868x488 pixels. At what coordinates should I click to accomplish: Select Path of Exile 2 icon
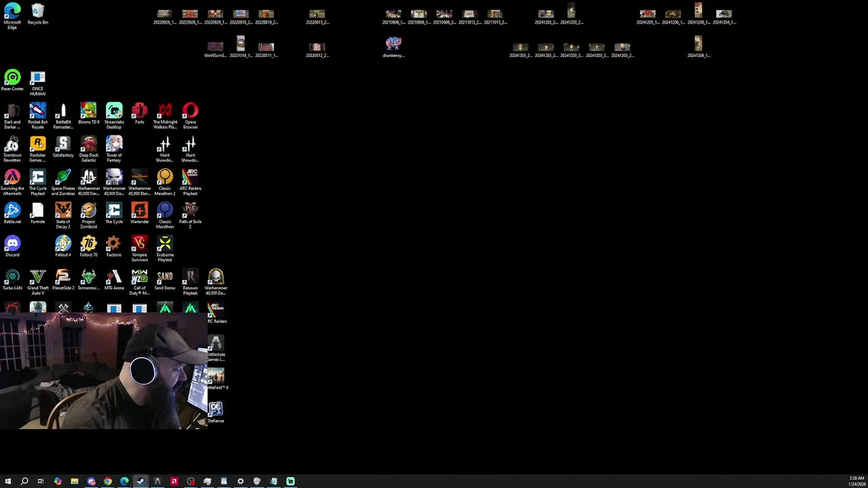pyautogui.click(x=191, y=216)
